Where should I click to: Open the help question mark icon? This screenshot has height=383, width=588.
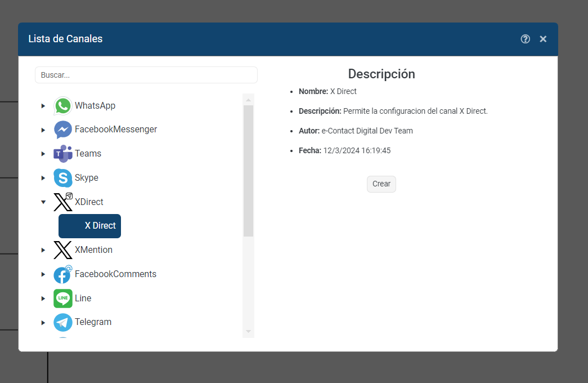click(526, 39)
